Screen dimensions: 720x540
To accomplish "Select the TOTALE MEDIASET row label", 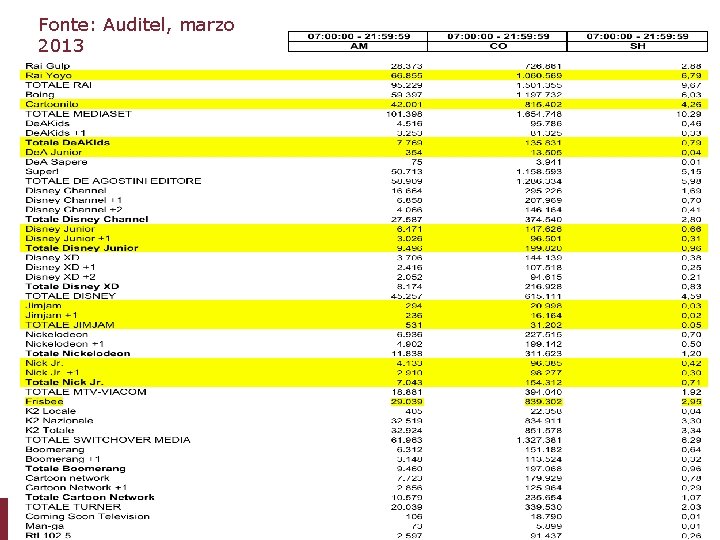I will click(x=79, y=114).
